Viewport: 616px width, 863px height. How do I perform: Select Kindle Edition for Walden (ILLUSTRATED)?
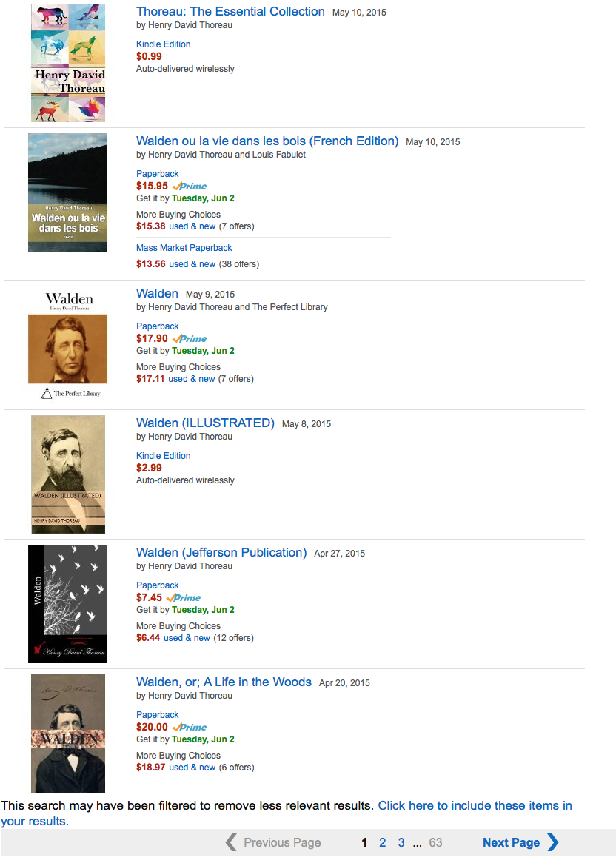click(164, 456)
